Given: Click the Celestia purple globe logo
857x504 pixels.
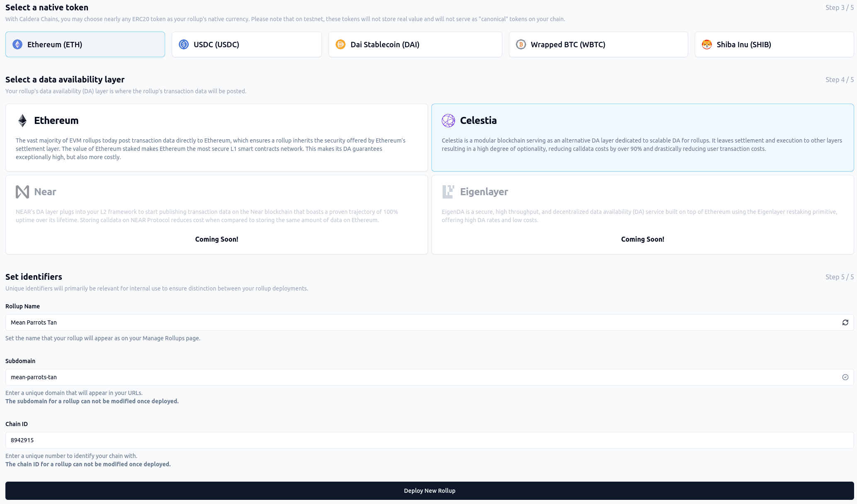Looking at the screenshot, I should pyautogui.click(x=448, y=121).
